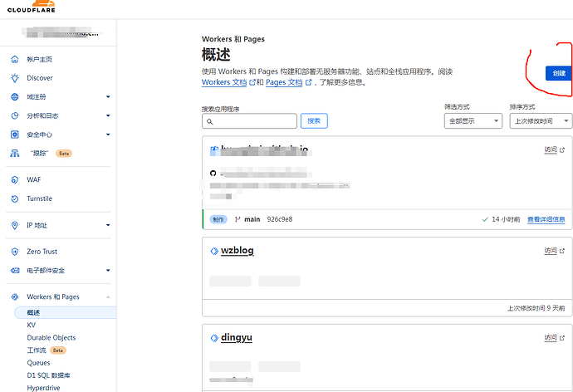Select KV in sidebar submenu
Screen dimensions: 573x392
[32, 326]
